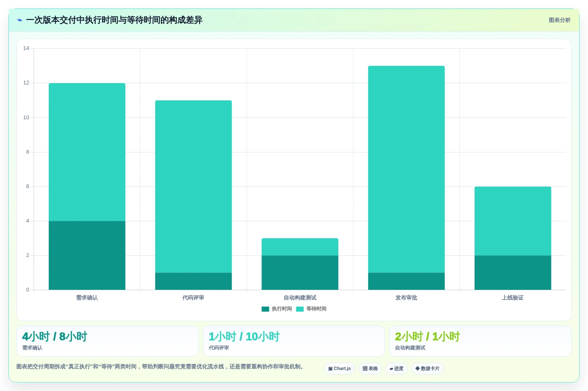Viewport: 588px width, 391px height.
Task: Click the 上线验证 x-axis label
Action: click(x=513, y=298)
